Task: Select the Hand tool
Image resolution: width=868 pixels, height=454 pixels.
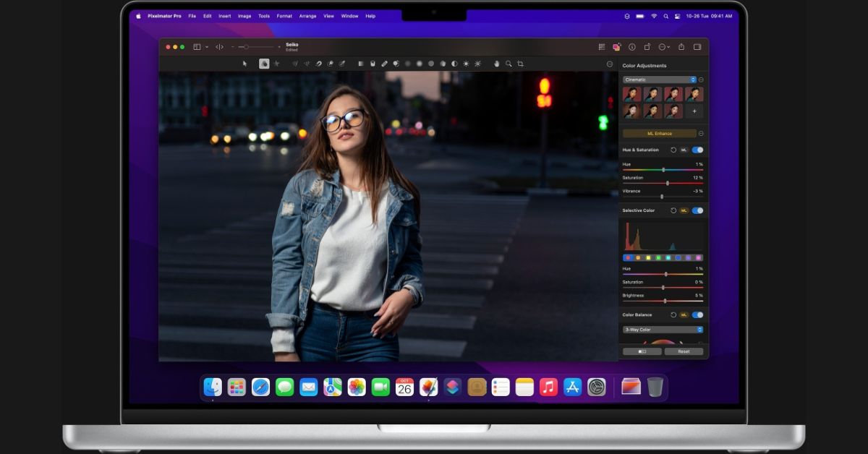Action: click(x=497, y=64)
